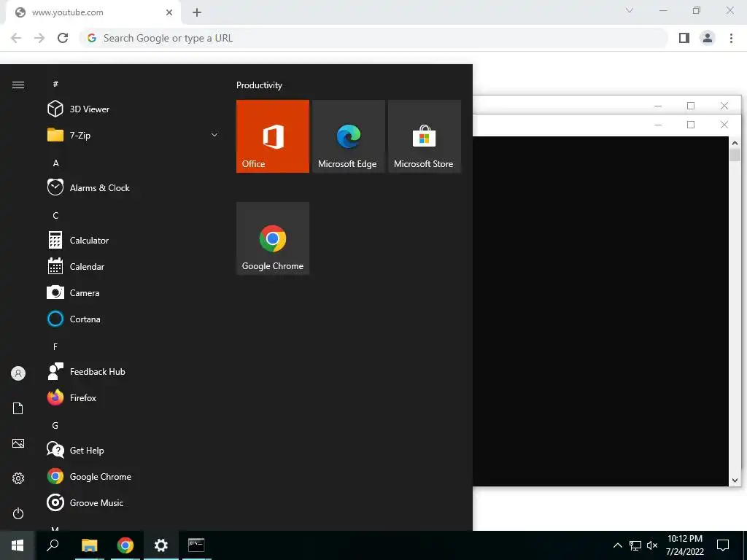
Task: Click Chrome's Forward arrow
Action: pyautogui.click(x=39, y=38)
